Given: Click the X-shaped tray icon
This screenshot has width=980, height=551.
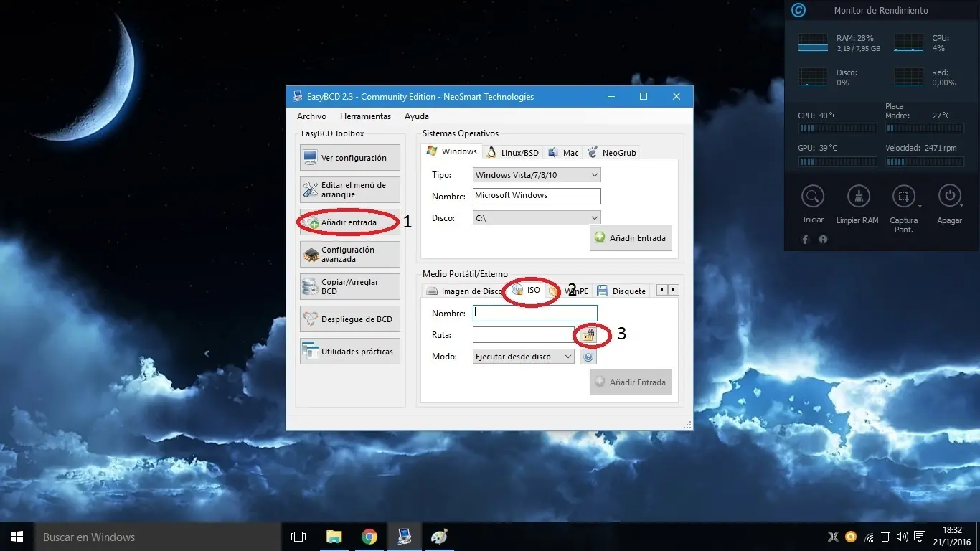Looking at the screenshot, I should 833,537.
